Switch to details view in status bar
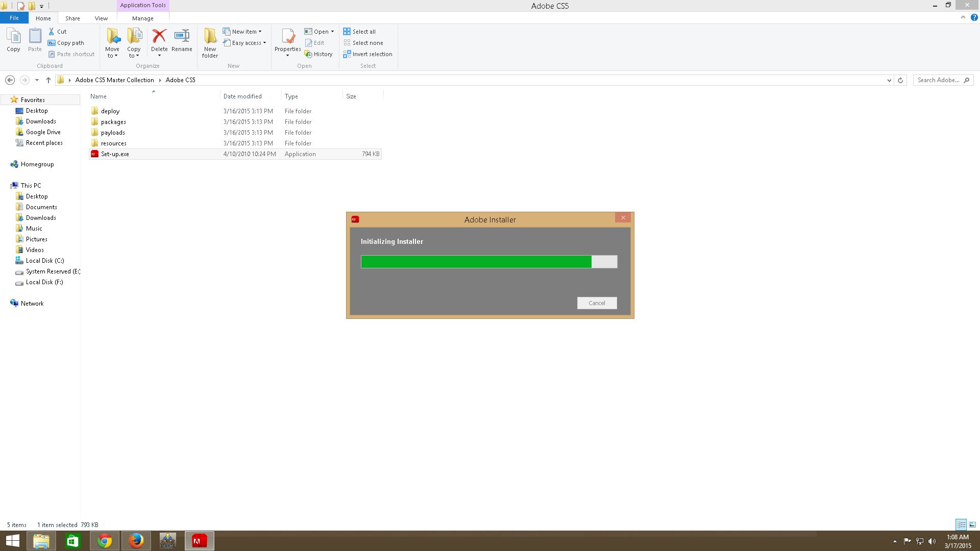Screen dimensions: 980x551 click(961, 524)
